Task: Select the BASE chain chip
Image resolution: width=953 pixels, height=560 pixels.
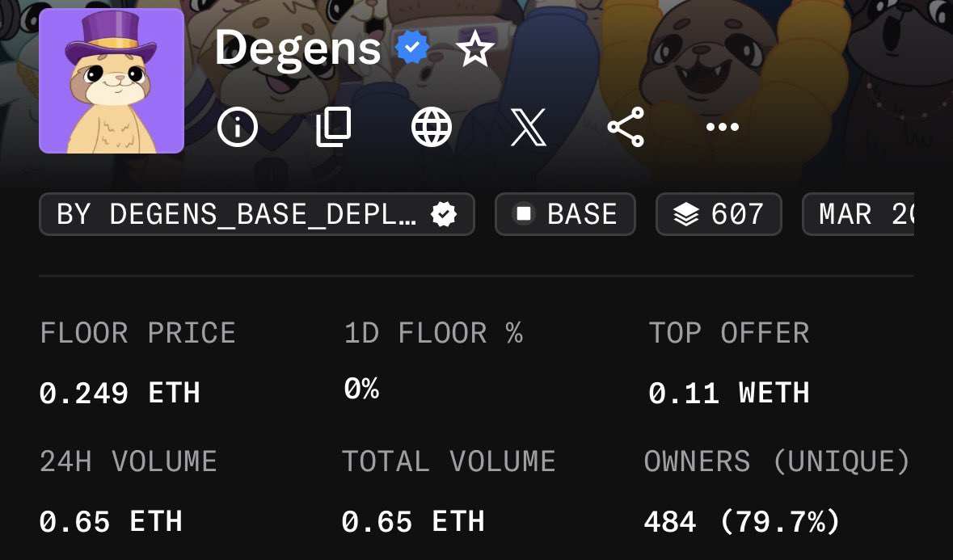Action: pos(565,214)
